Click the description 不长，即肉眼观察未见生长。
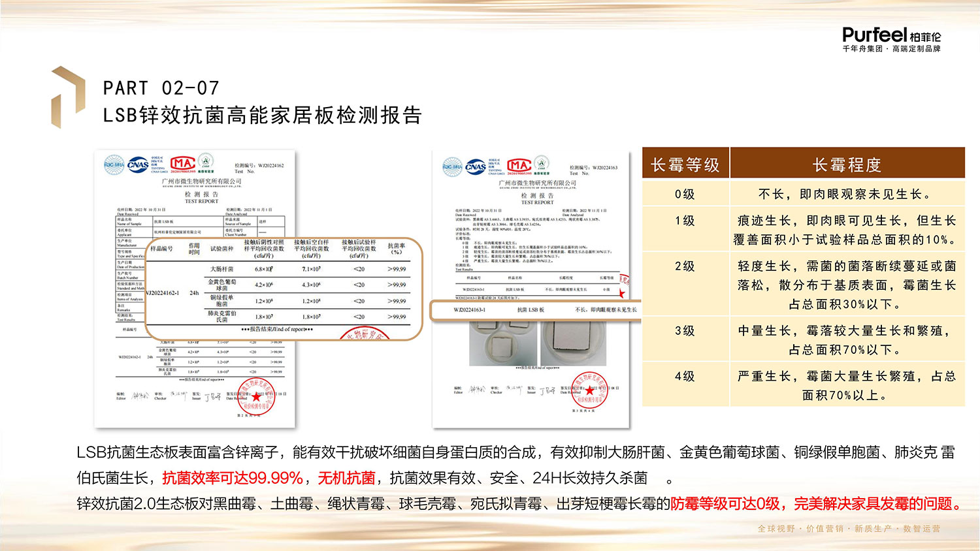Viewport: 980px width, 551px height. pyautogui.click(x=847, y=194)
